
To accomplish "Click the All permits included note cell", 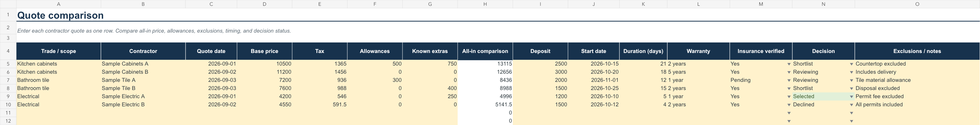I will coord(917,105).
